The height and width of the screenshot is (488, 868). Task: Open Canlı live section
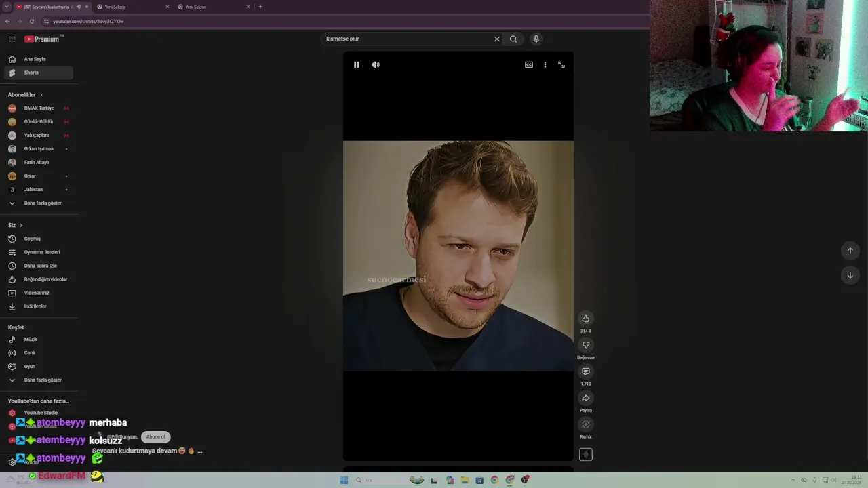click(39, 353)
